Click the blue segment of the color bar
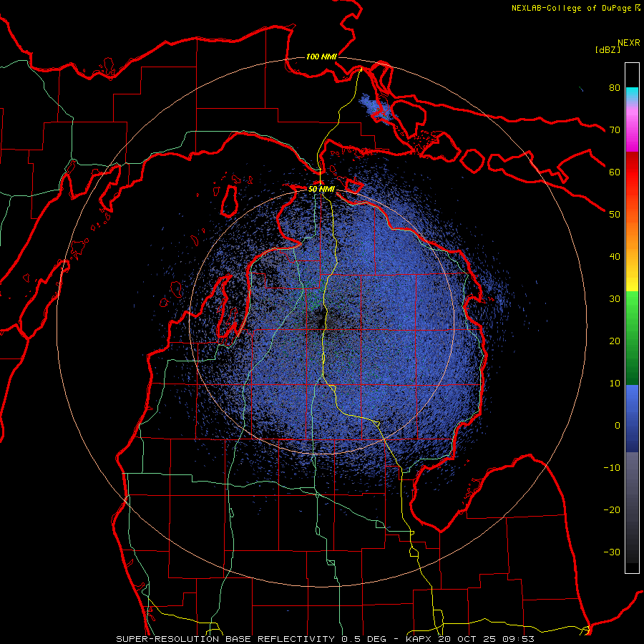Screen dimensions: 644x644 [632, 418]
